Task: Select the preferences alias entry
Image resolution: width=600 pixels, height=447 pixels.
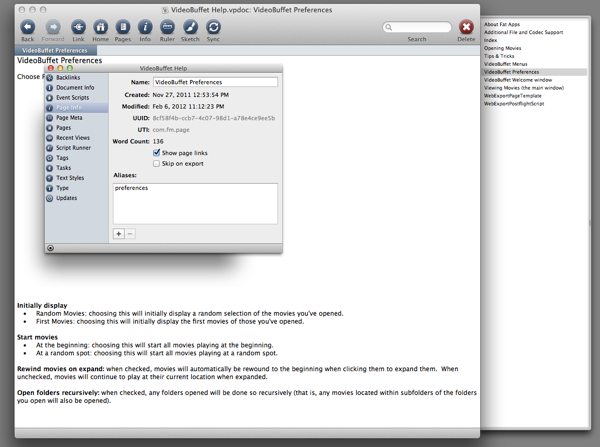Action: pos(131,188)
